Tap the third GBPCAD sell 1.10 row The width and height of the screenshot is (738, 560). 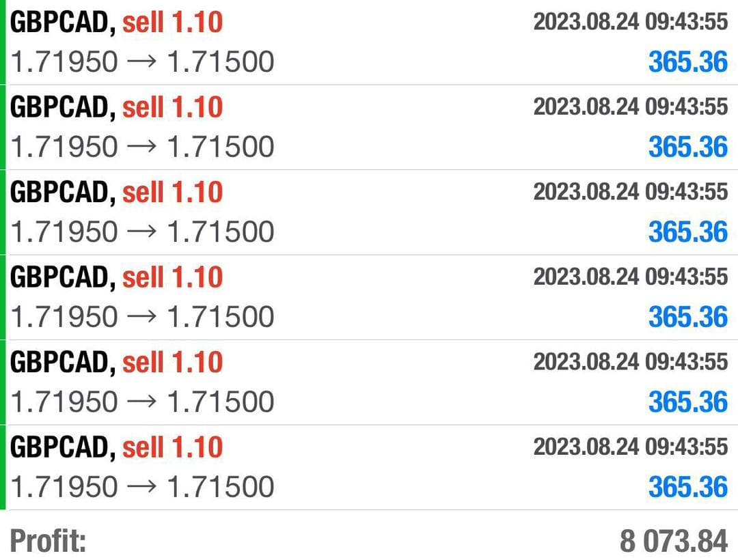pyautogui.click(x=369, y=212)
